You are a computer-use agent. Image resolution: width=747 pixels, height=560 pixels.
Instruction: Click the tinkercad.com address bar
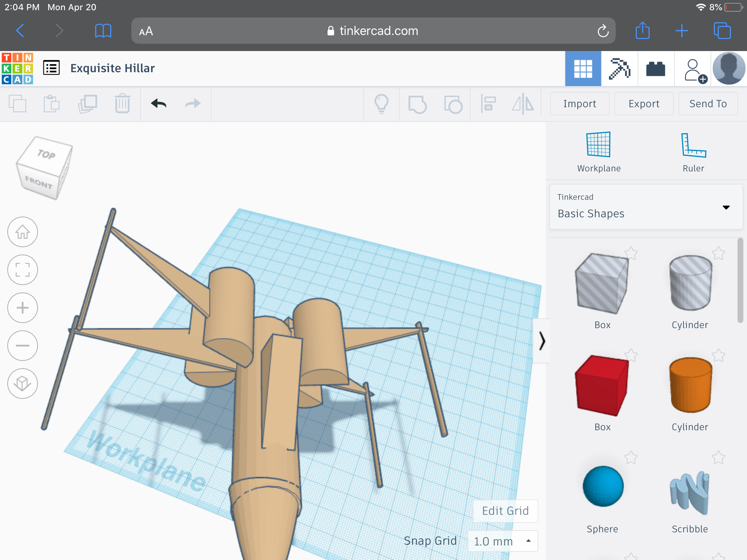coord(373,31)
